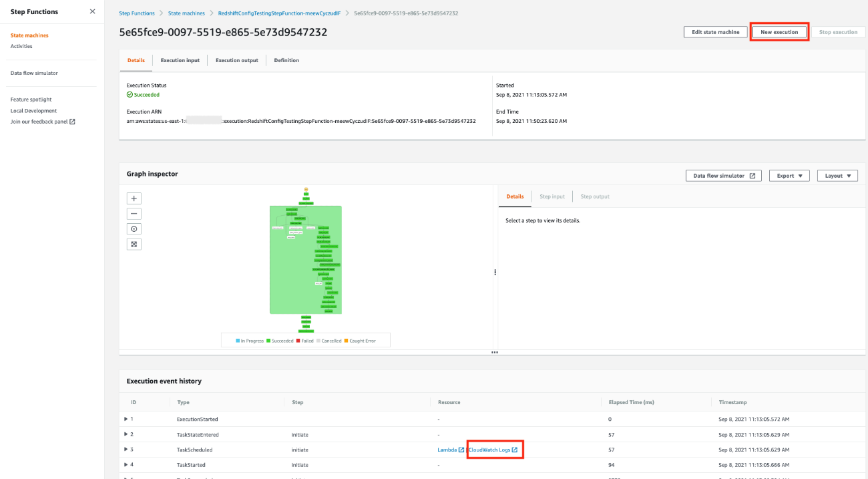The width and height of the screenshot is (868, 479).
Task: Expand event row 3 TaskScheduled
Action: coord(126,450)
